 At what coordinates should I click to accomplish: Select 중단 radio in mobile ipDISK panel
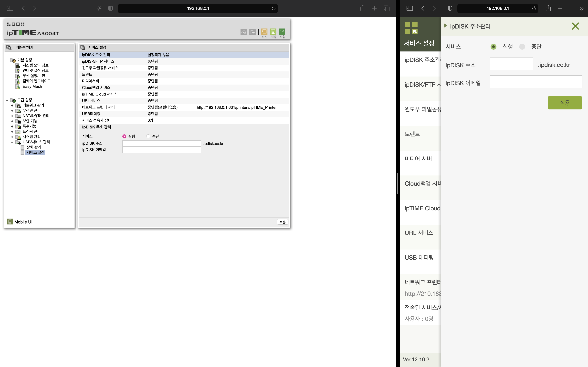click(522, 47)
